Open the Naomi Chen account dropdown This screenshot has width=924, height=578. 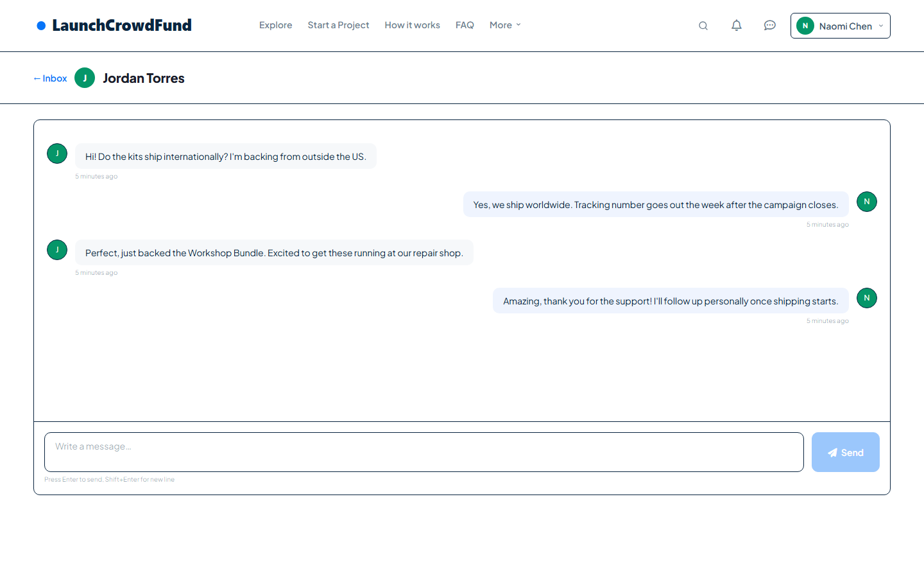click(841, 26)
